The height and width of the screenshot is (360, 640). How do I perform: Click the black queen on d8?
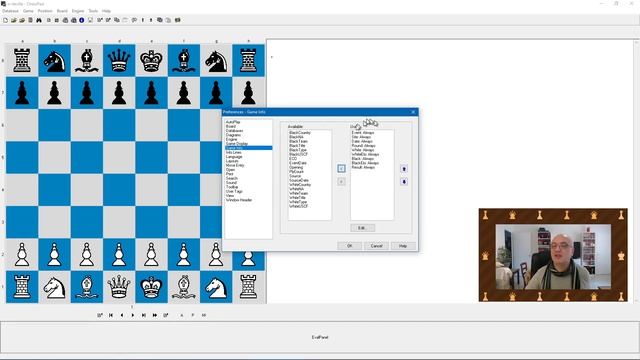pyautogui.click(x=119, y=60)
